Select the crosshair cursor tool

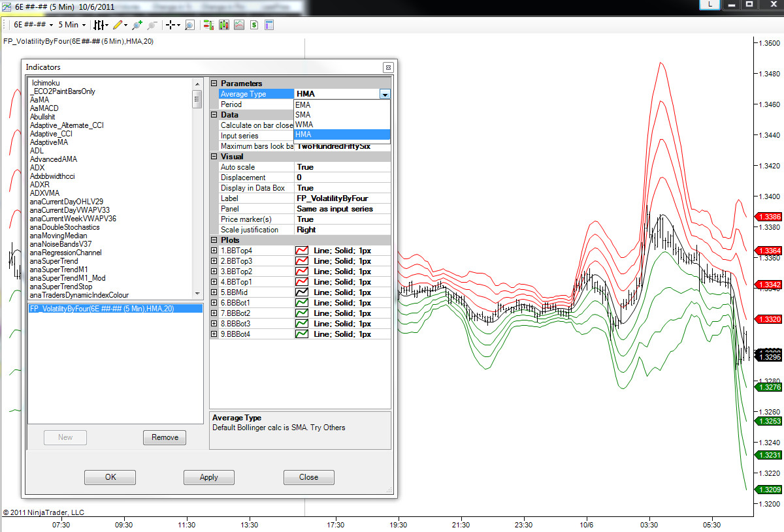click(x=171, y=25)
